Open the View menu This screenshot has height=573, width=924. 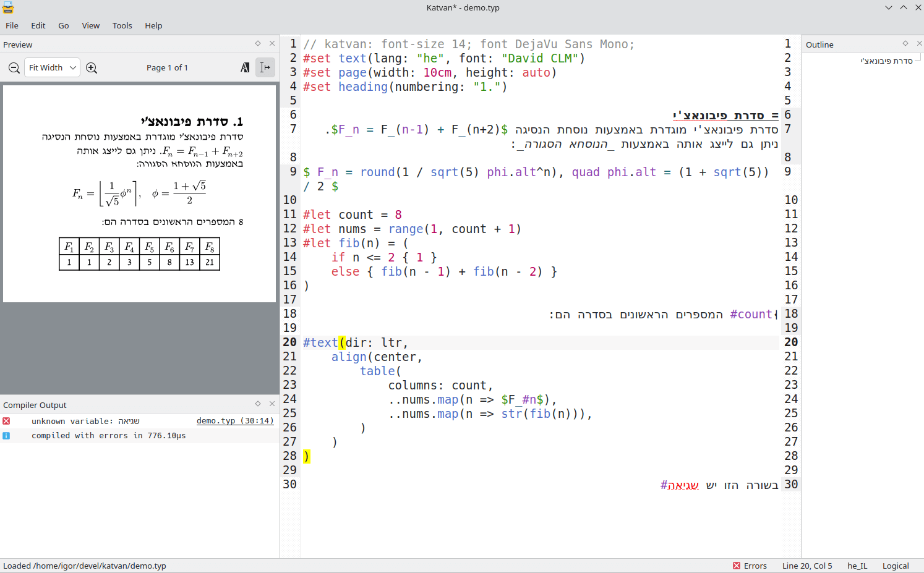pyautogui.click(x=91, y=25)
